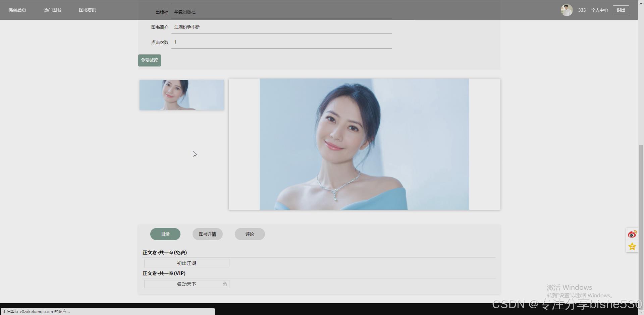Click the 图书简介 field 江湖纷争不断

281,27
